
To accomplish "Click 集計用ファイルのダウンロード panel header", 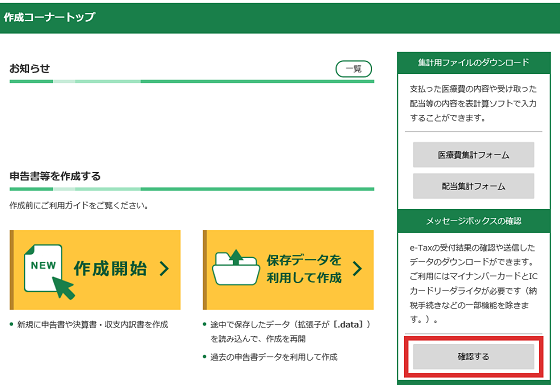I will pos(474,63).
